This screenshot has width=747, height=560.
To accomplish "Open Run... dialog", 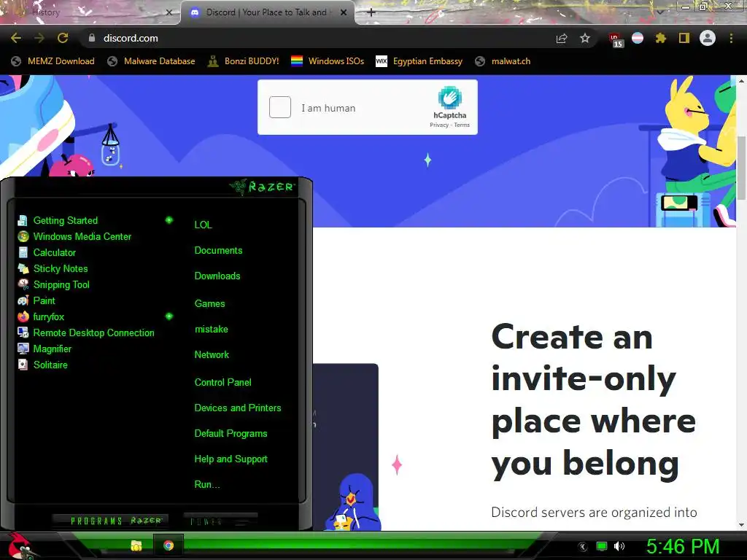I will [x=207, y=485].
